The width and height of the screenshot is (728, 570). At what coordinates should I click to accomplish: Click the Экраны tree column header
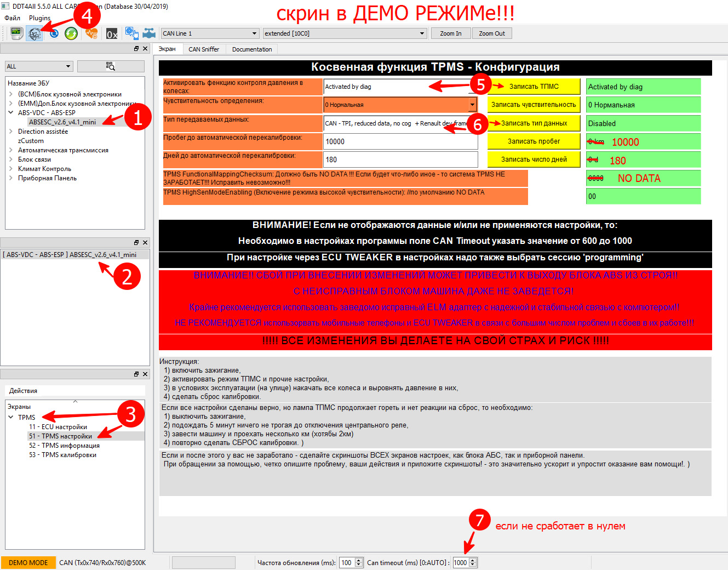(x=75, y=407)
